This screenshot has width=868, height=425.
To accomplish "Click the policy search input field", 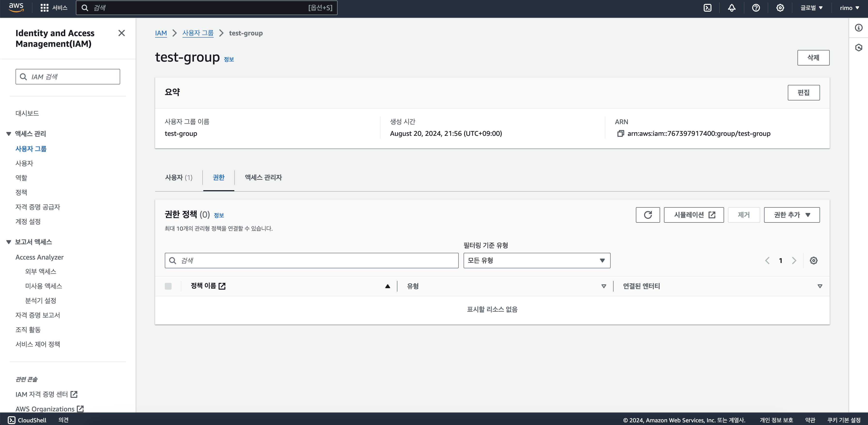I will pyautogui.click(x=311, y=260).
